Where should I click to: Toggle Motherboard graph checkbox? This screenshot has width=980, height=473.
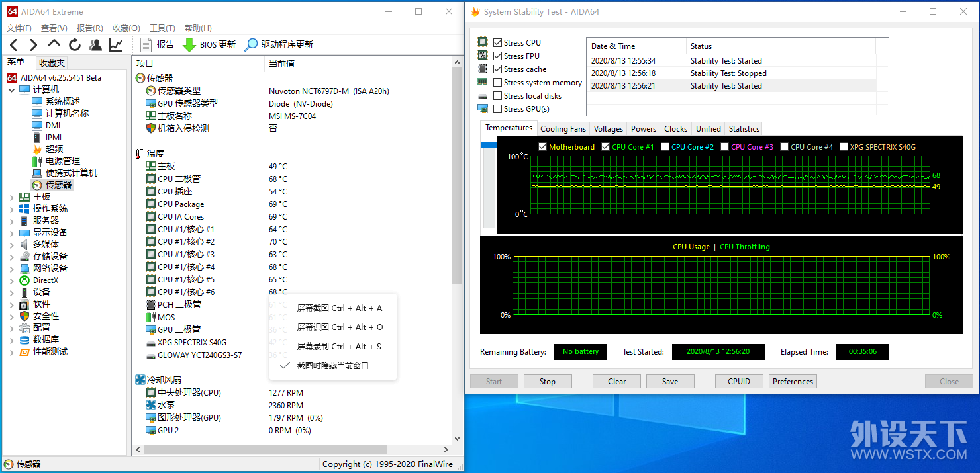543,147
